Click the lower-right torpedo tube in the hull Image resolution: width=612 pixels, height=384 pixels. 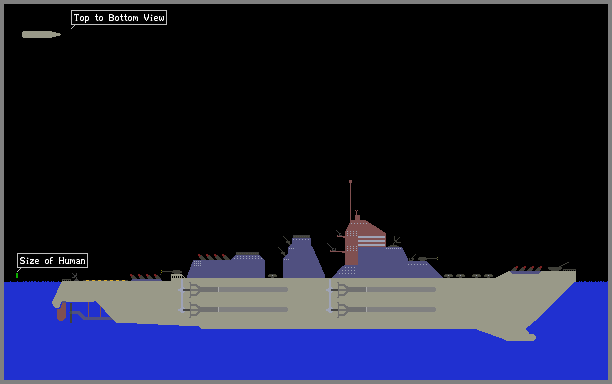click(382, 309)
